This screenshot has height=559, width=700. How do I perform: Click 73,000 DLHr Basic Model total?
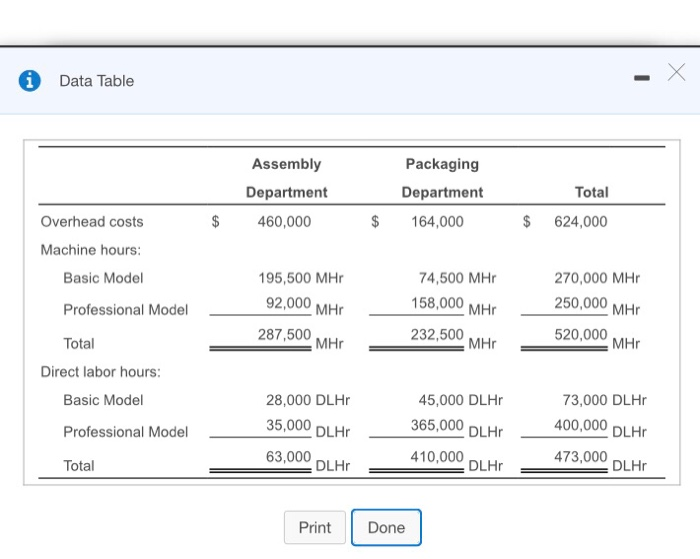[604, 400]
